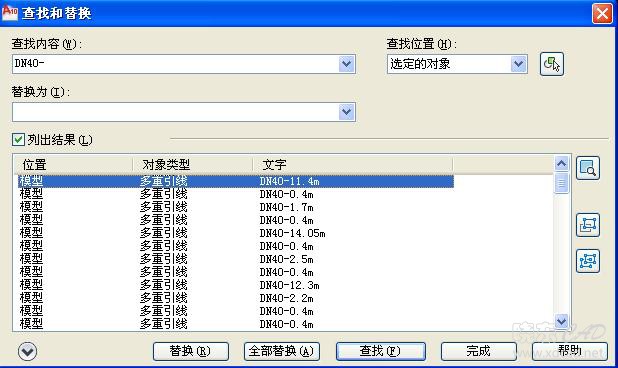Click the 替换(R) button
Screen dimensions: 618x368
(x=191, y=351)
